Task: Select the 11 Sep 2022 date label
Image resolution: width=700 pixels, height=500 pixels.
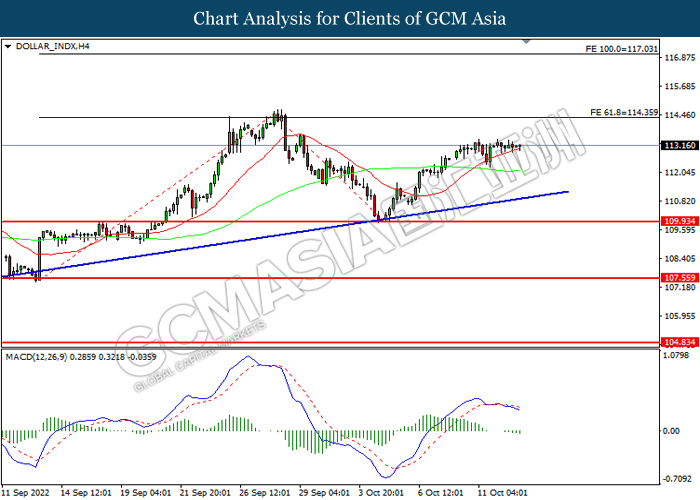Action: [x=26, y=493]
